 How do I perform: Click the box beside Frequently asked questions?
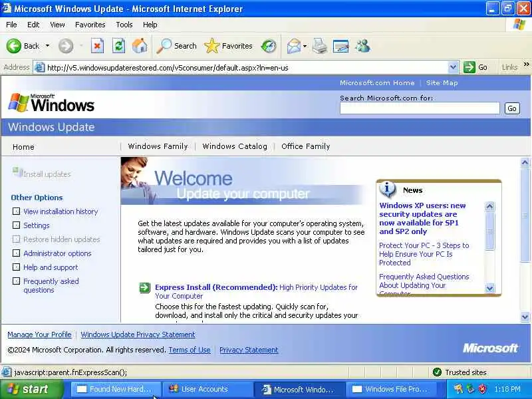coord(16,281)
